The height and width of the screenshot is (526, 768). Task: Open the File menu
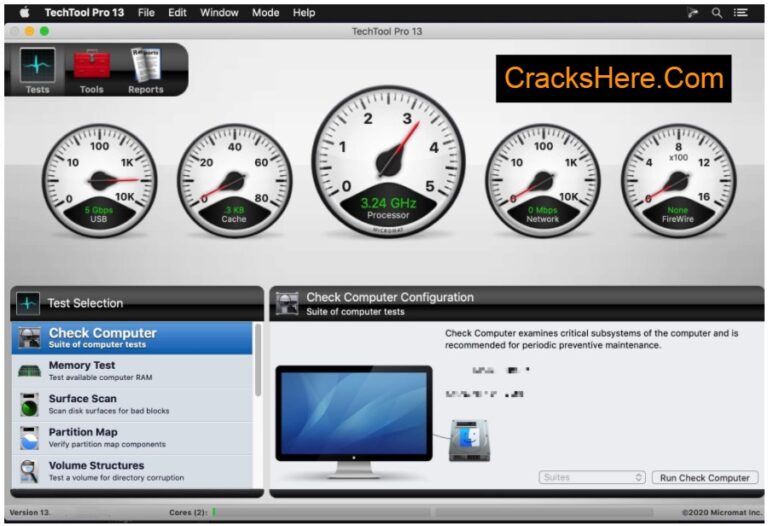click(146, 13)
